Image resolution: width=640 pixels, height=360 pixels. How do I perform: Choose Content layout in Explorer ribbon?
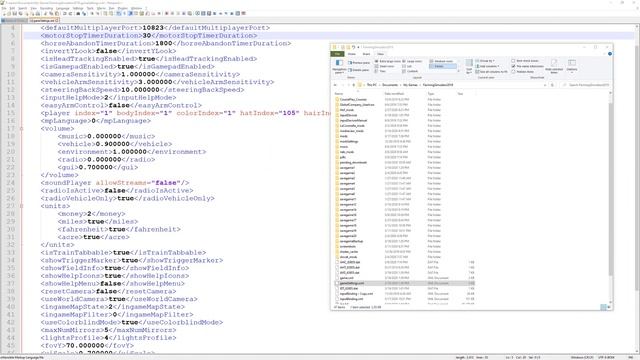[x=410, y=71]
